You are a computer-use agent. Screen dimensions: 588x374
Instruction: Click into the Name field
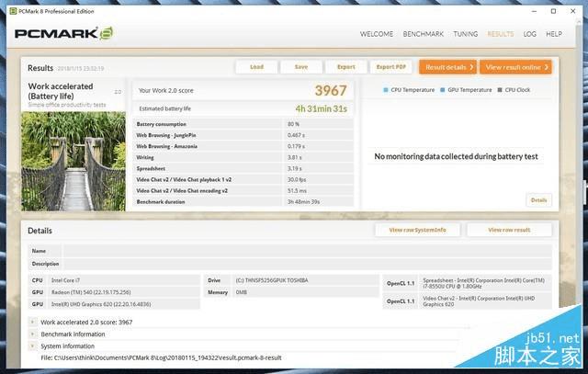[x=307, y=251]
